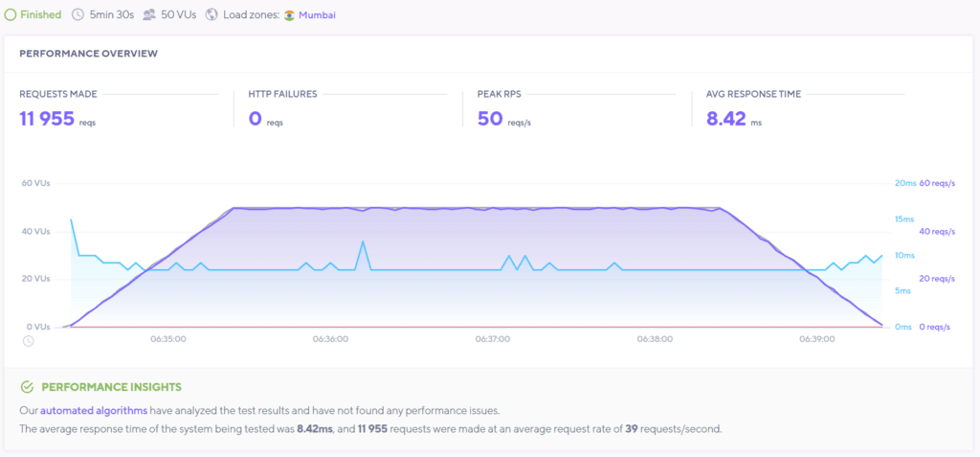Click the clock icon beside 5min 30s
This screenshot has width=980, height=457.
pos(78,15)
